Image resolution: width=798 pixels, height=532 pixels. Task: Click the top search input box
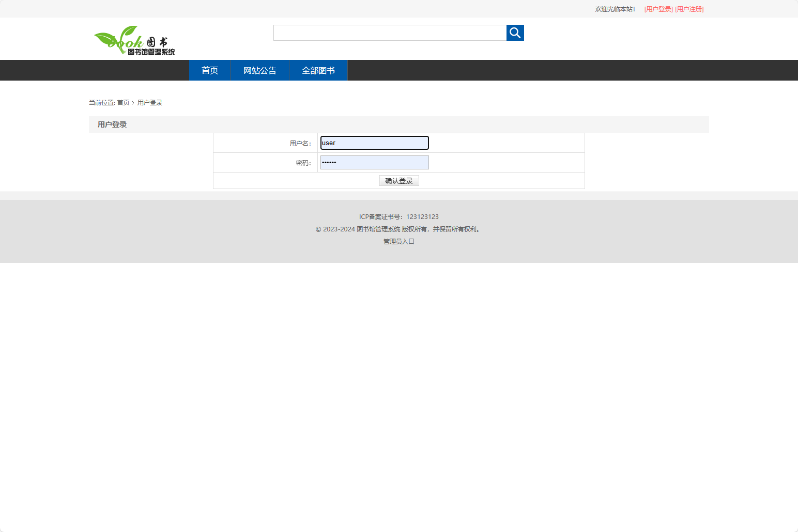pyautogui.click(x=389, y=33)
